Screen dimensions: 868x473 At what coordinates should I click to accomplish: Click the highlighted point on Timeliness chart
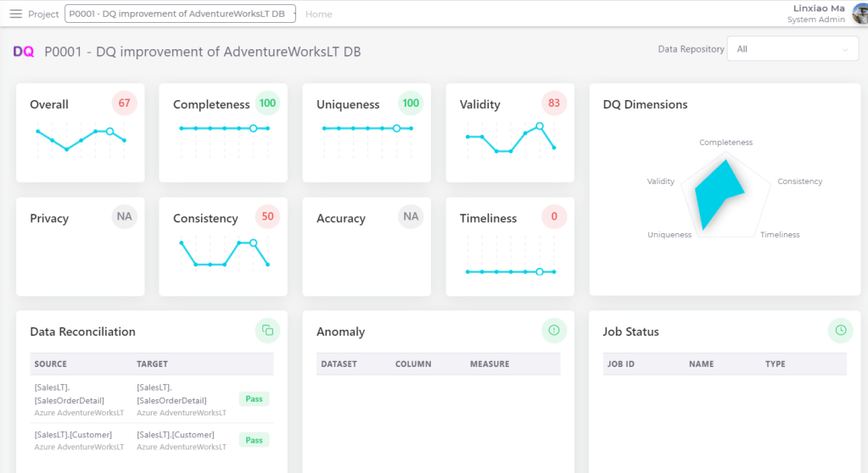tap(540, 271)
